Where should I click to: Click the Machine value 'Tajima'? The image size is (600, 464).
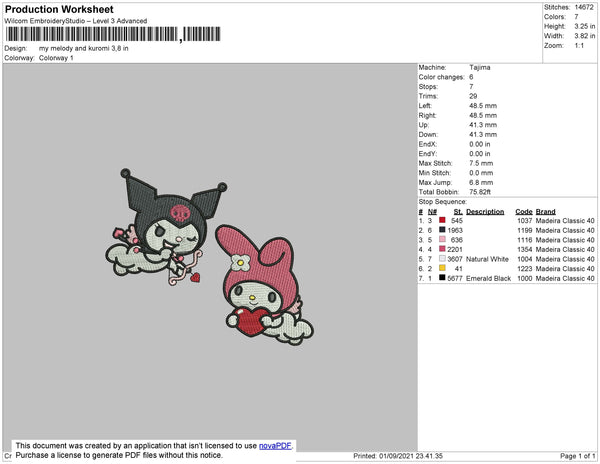coord(480,67)
